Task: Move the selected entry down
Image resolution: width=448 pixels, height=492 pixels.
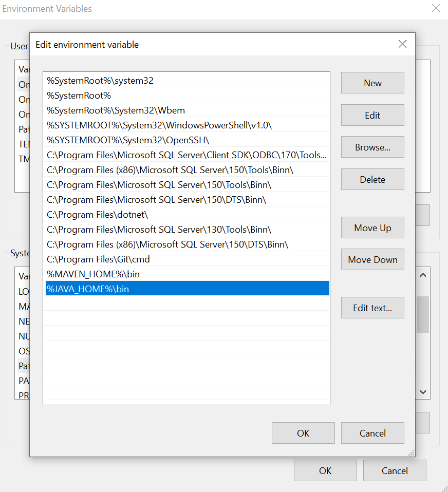Action: point(372,259)
